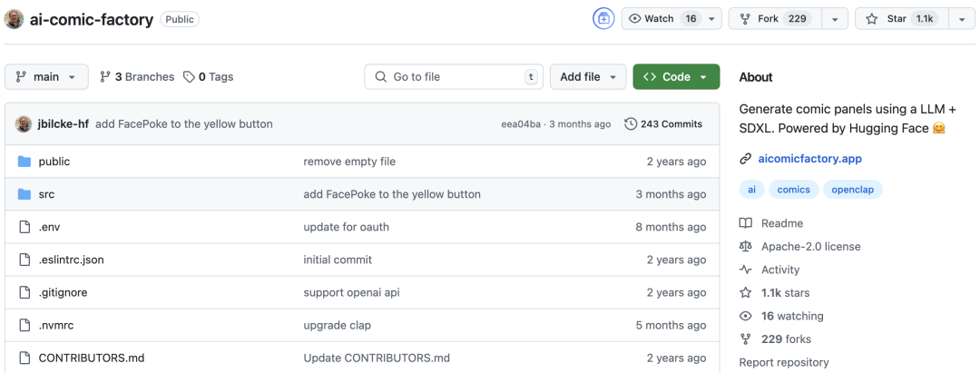
Task: Click the '3 months ago' timestamp in src row
Action: pos(671,194)
